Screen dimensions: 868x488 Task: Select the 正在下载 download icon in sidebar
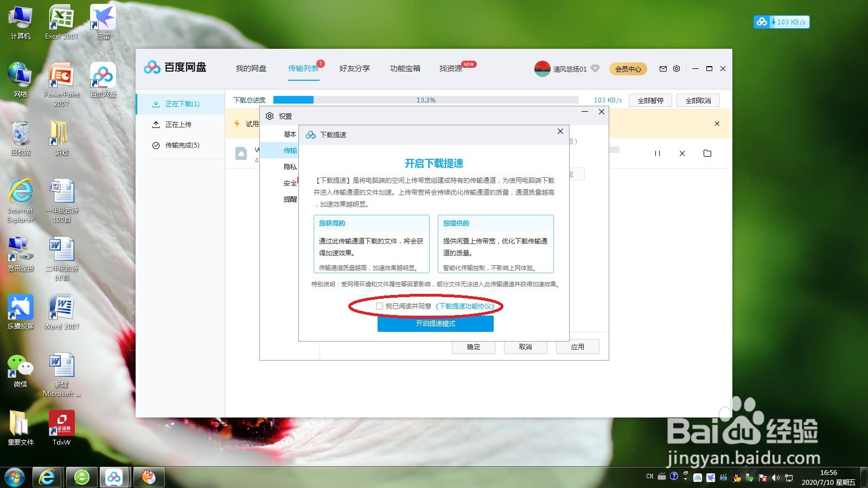155,104
